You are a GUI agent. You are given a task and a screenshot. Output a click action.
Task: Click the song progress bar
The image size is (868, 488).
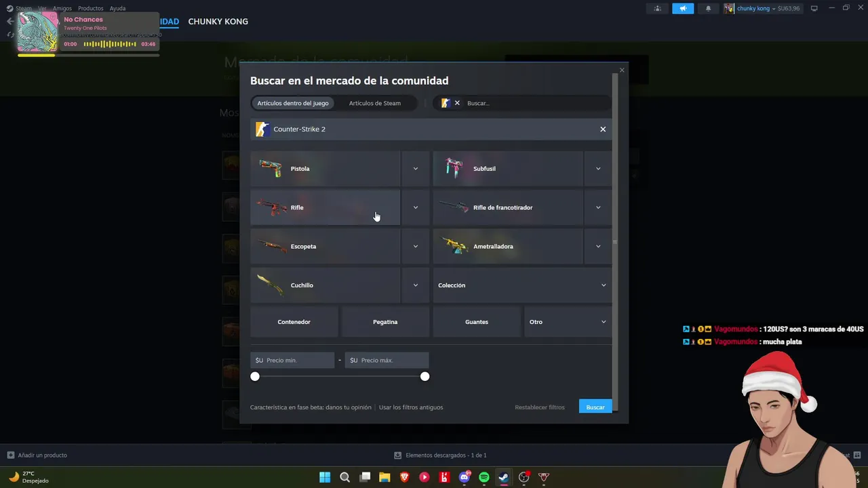point(89,55)
